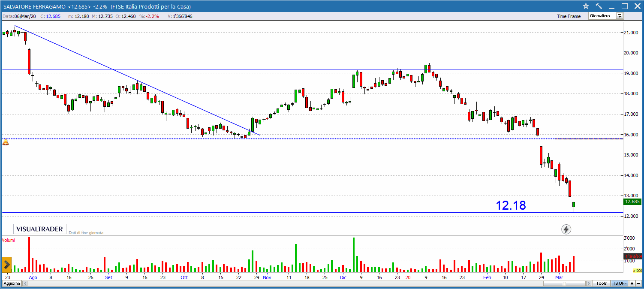Click the Mar label on the date axis
The height and width of the screenshot is (289, 644).
point(559,277)
